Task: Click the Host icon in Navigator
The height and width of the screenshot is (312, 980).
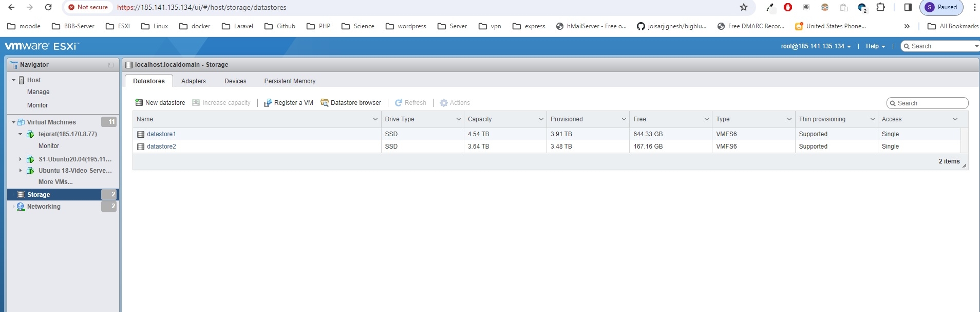Action: tap(22, 80)
